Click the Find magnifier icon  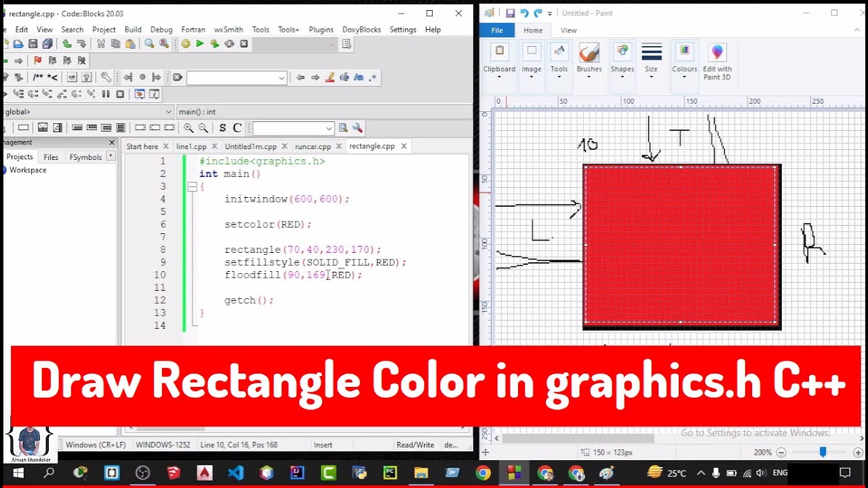pyautogui.click(x=149, y=44)
